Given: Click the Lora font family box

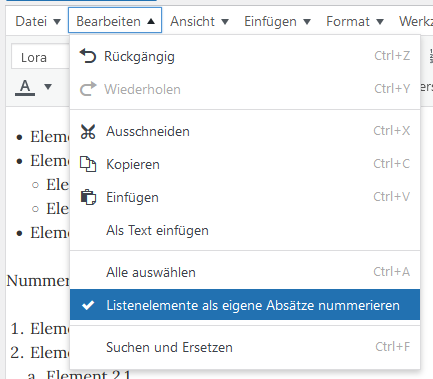Looking at the screenshot, I should tap(41, 57).
